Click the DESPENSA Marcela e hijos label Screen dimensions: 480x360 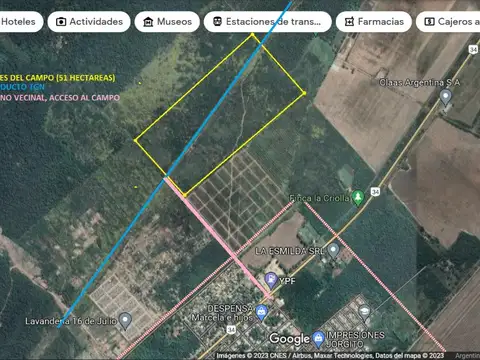[x=222, y=313]
